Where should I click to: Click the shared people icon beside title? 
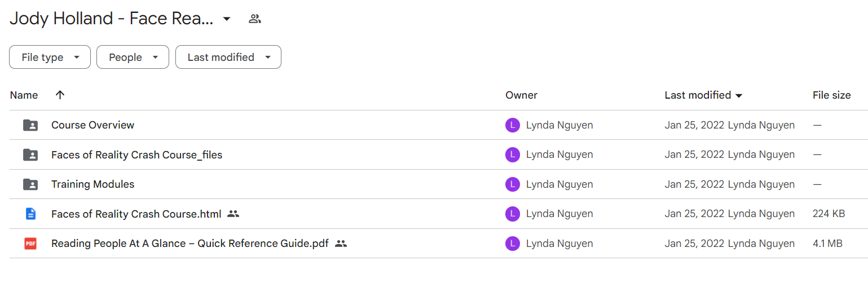tap(255, 19)
